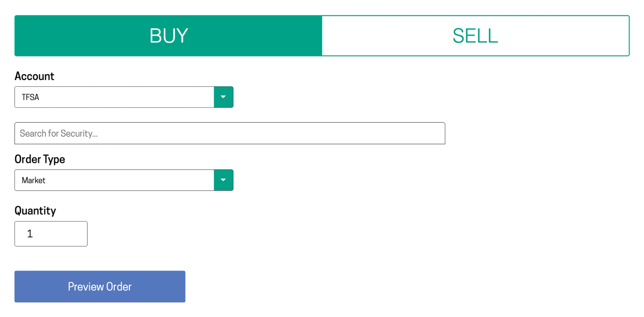The height and width of the screenshot is (317, 644).
Task: Choose SELL to place a sell order
Action: click(475, 35)
